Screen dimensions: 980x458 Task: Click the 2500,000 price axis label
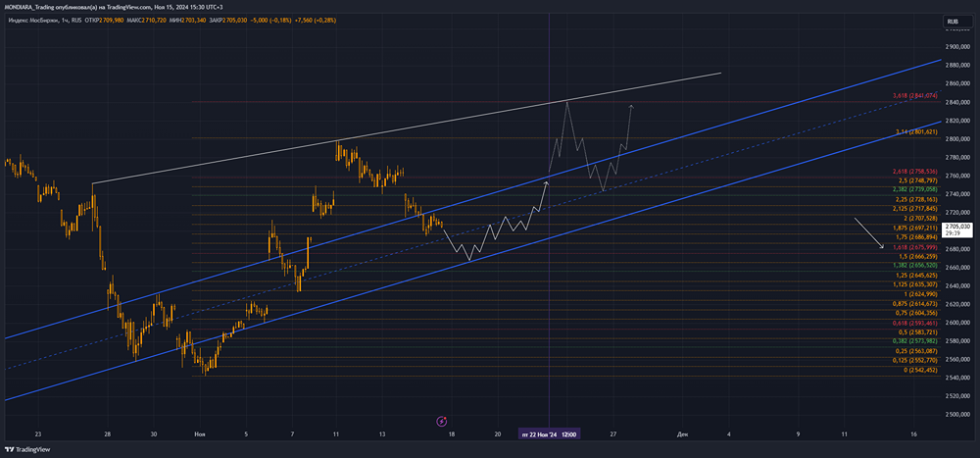coord(958,415)
